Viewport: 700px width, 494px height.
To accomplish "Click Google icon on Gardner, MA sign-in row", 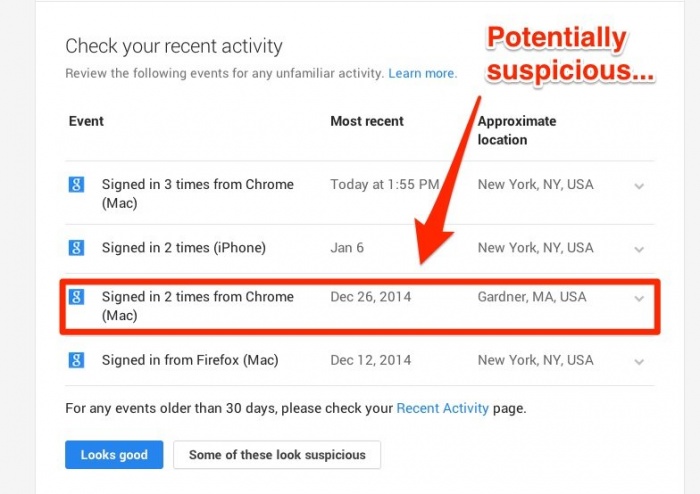I will (76, 297).
